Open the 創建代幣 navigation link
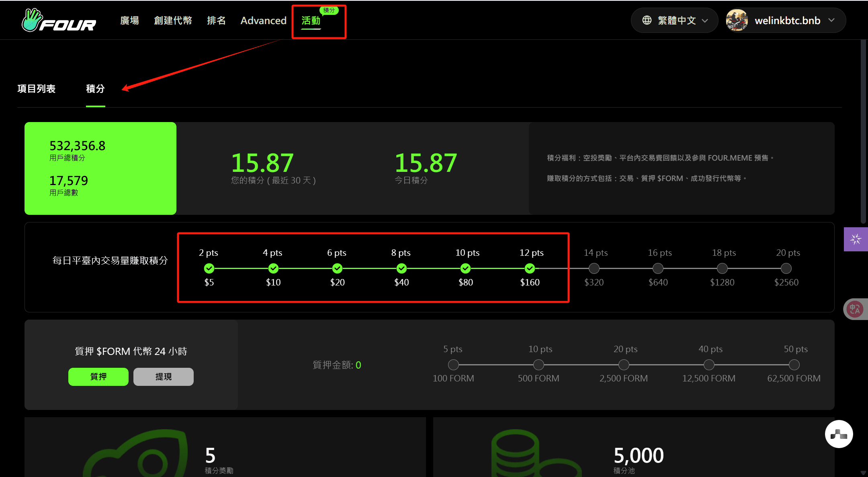 point(173,20)
